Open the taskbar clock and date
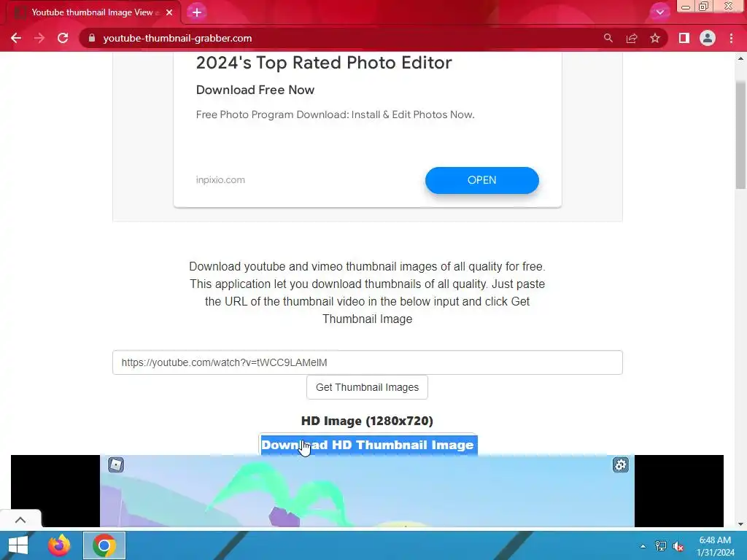 715,545
